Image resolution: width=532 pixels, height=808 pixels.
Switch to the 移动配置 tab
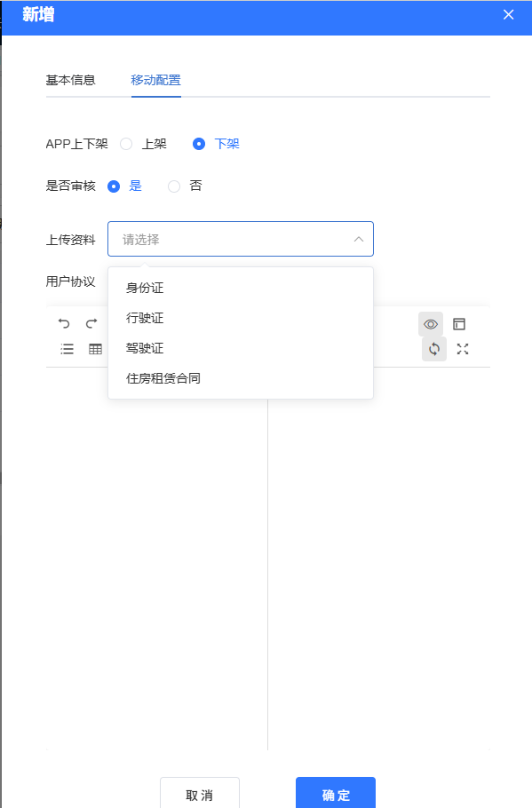click(155, 80)
